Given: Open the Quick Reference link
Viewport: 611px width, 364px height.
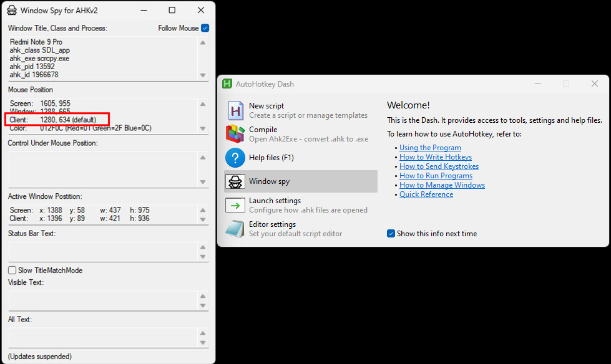Looking at the screenshot, I should click(x=426, y=194).
